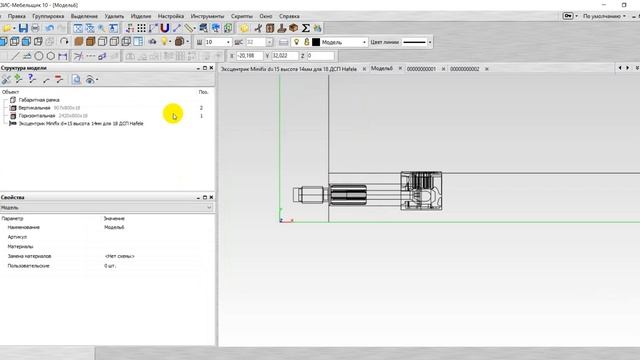The image size is (640, 360).
Task: Switch to the 00000000002 tab
Action: coord(464,69)
